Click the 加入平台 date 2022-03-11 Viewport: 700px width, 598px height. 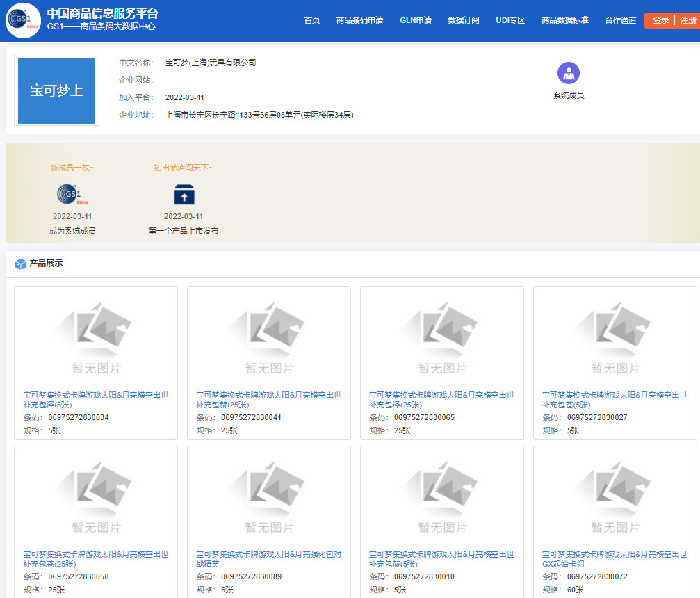tap(185, 98)
